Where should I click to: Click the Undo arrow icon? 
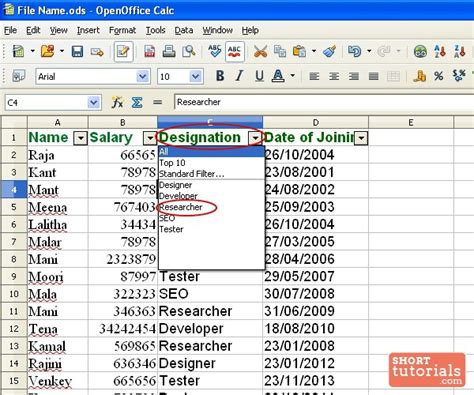pos(354,52)
